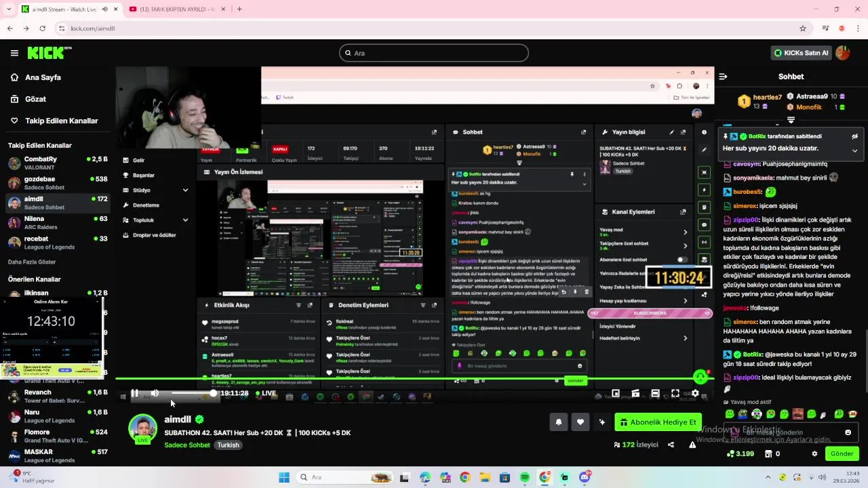Open the chat shop icon

768,454
